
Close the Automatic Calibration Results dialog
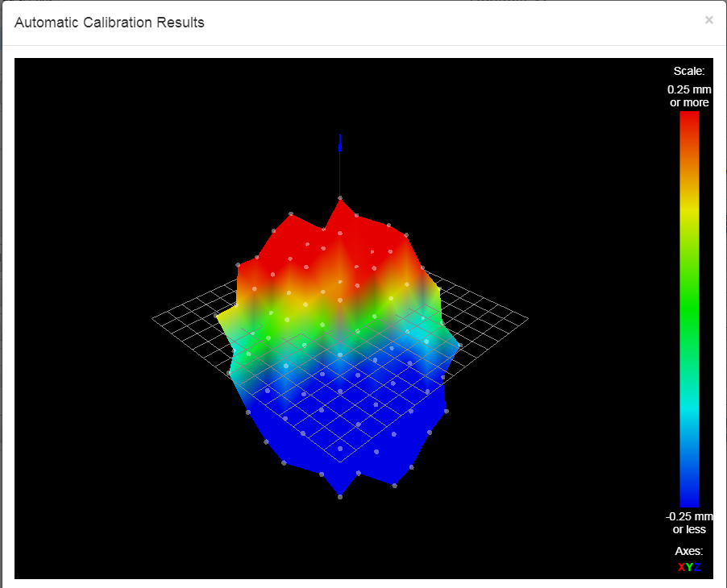[x=708, y=20]
